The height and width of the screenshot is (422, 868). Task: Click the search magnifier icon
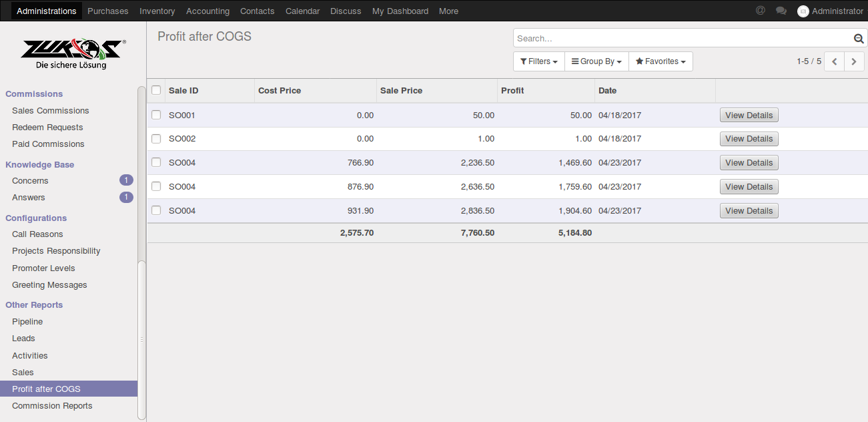coord(859,39)
